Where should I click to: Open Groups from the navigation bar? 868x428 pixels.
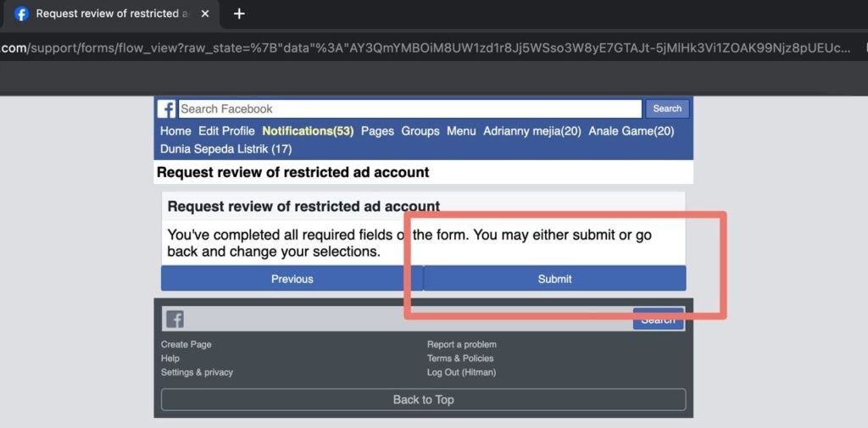(x=420, y=131)
